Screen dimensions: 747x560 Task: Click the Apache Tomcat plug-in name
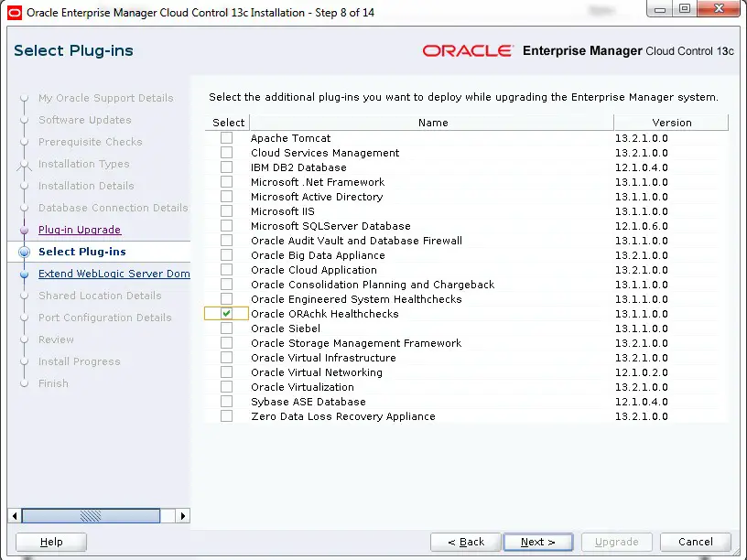tap(290, 138)
